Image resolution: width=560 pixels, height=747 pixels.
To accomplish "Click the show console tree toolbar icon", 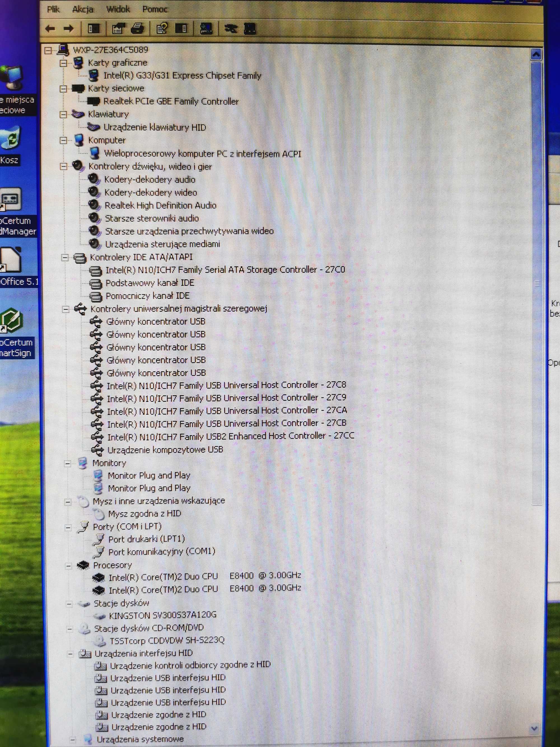I will (94, 29).
